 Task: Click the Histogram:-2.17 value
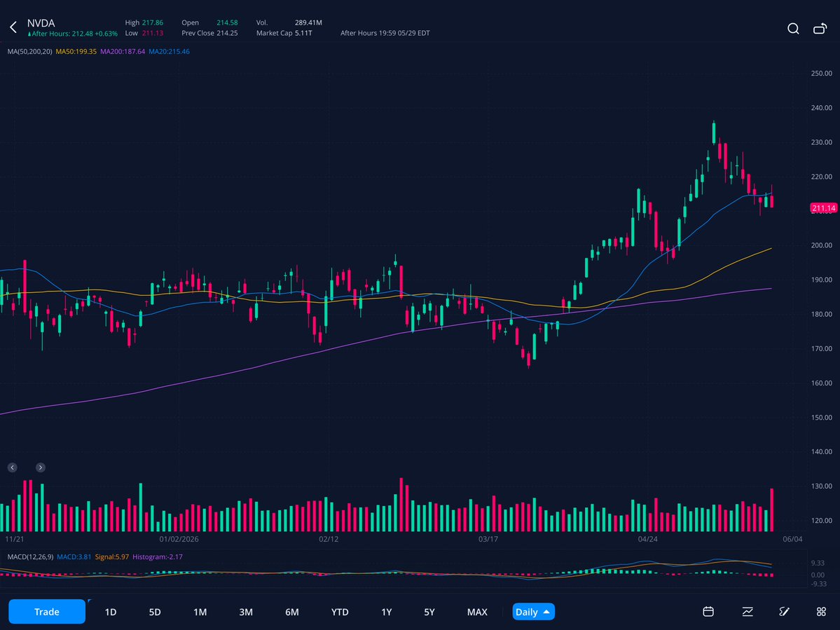click(x=158, y=556)
